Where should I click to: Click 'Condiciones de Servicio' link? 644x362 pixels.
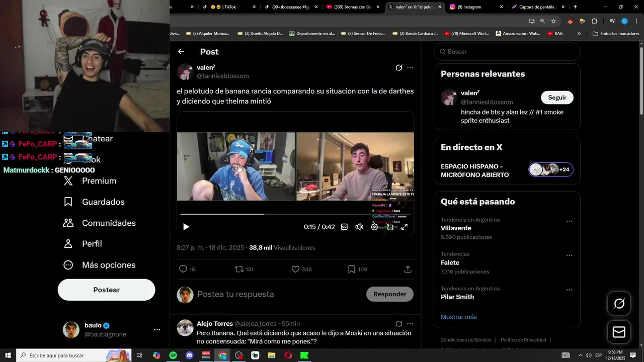[466, 340]
